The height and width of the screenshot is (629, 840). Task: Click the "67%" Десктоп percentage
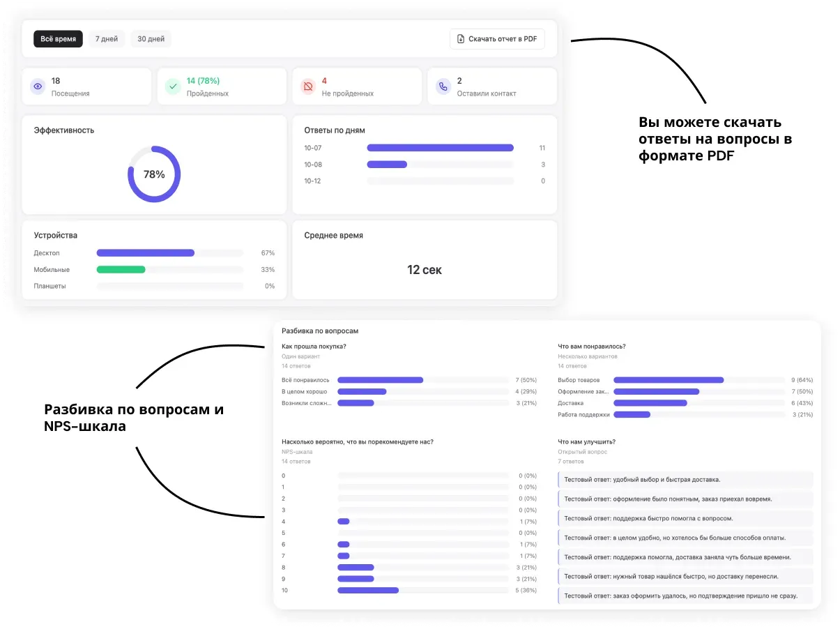tap(268, 252)
